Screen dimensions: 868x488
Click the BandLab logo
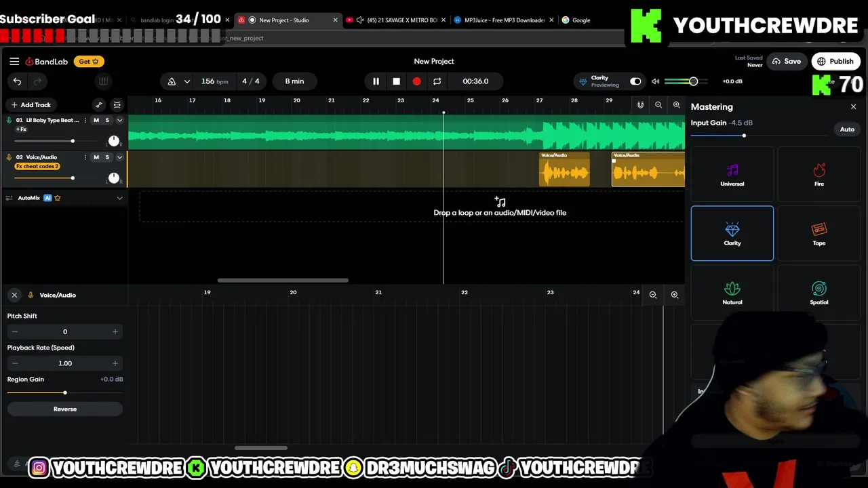47,62
